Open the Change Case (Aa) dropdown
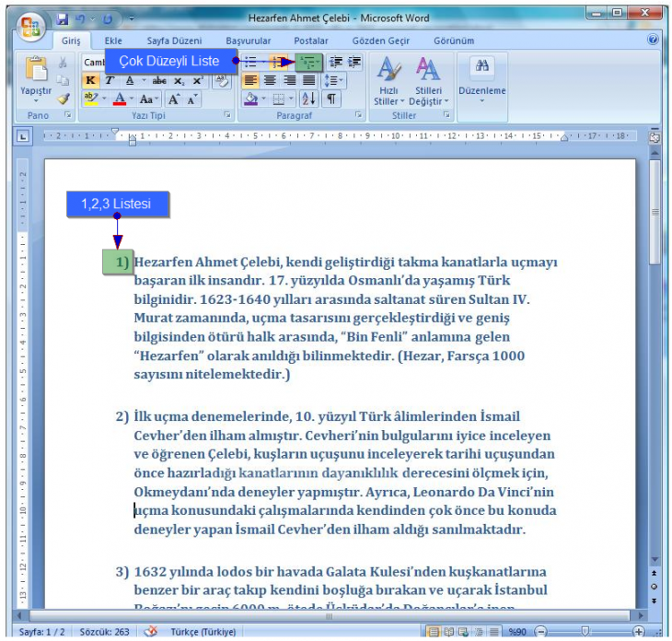Screen dimensions: 672x641 (x=148, y=99)
